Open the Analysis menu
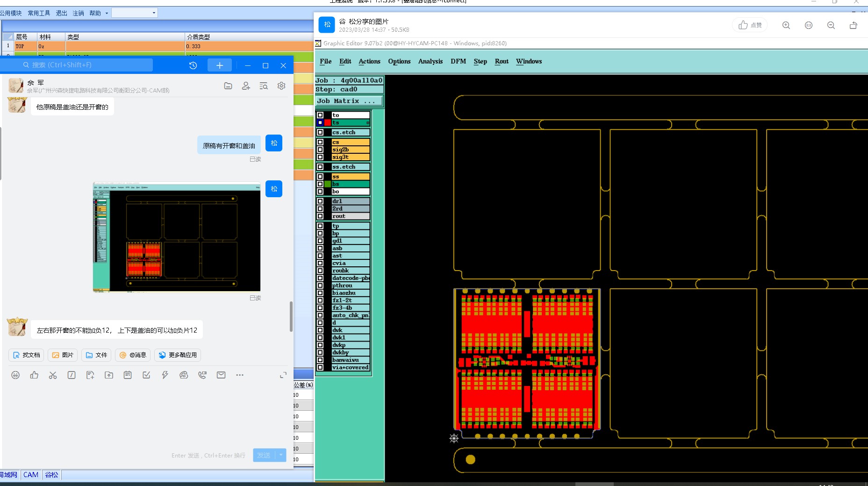Image resolution: width=868 pixels, height=486 pixels. pos(430,61)
